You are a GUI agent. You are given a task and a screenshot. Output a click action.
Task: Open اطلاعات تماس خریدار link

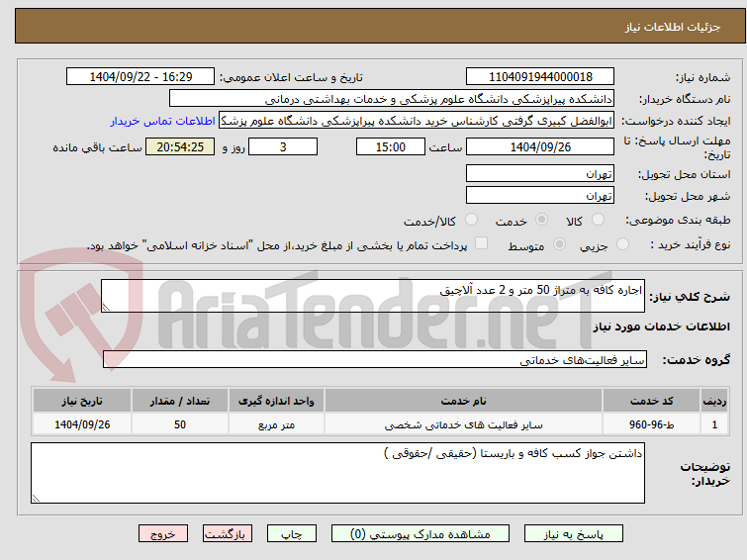(x=163, y=121)
